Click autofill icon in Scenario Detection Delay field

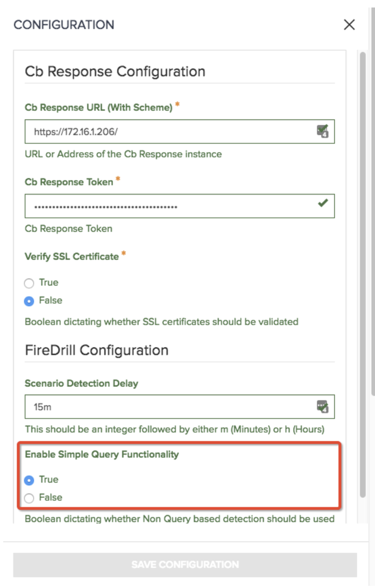[x=322, y=406]
